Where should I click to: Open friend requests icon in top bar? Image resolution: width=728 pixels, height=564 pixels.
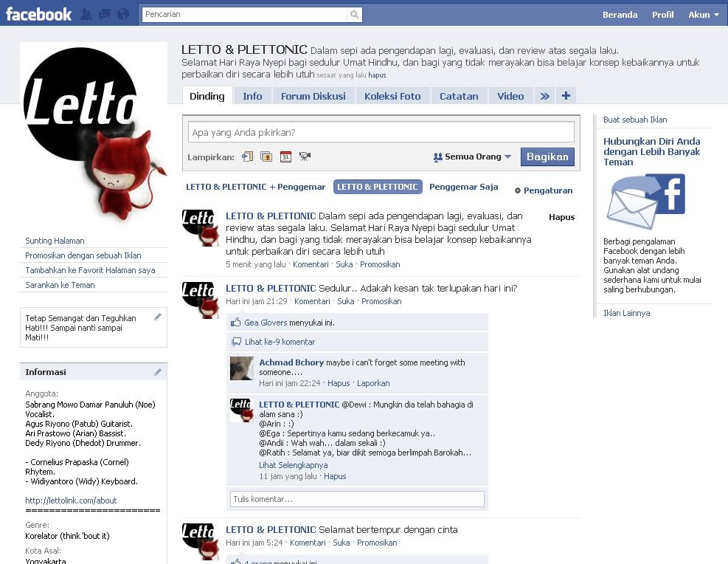pyautogui.click(x=86, y=15)
